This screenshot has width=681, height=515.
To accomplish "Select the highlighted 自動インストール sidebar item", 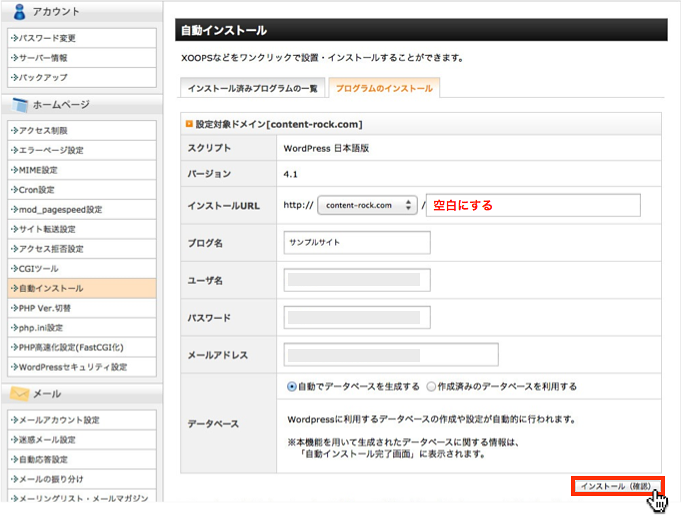I will (x=82, y=288).
